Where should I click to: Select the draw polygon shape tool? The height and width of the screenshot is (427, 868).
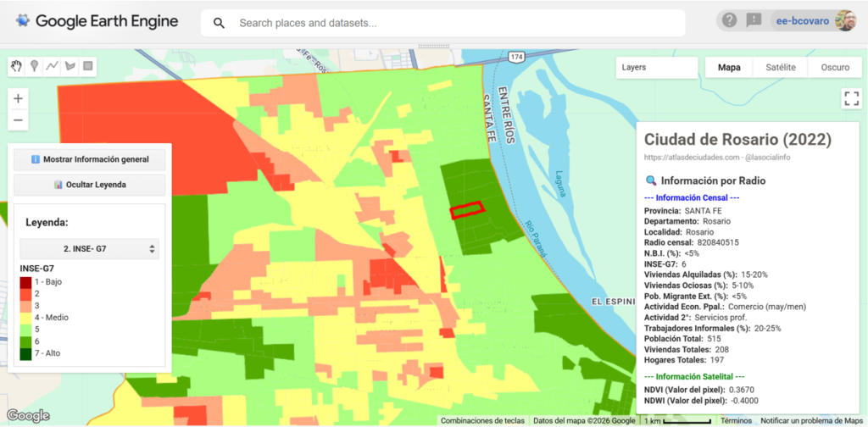[70, 66]
